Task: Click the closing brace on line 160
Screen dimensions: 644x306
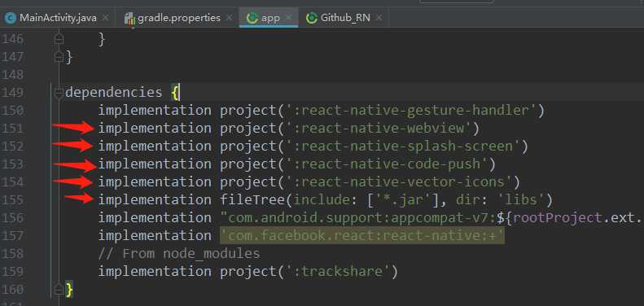Action: [x=69, y=290]
